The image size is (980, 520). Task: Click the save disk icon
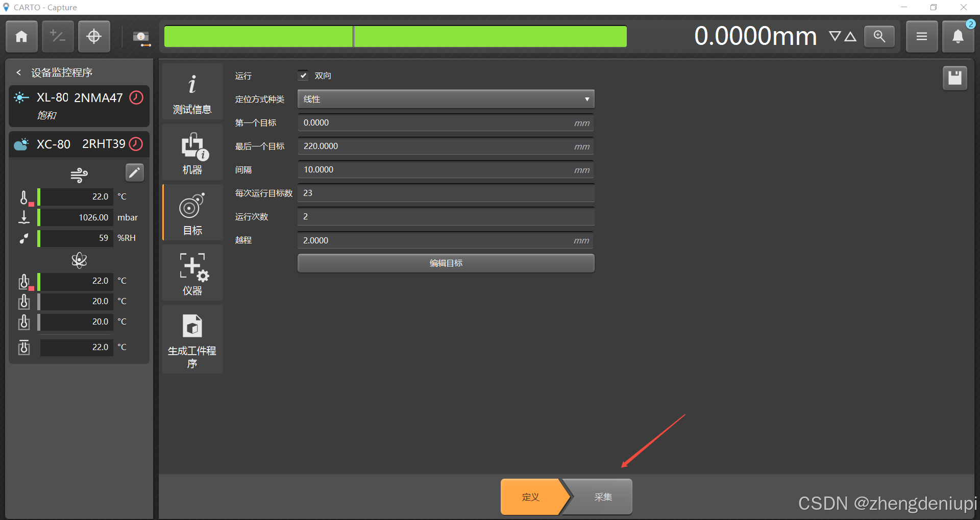[954, 78]
